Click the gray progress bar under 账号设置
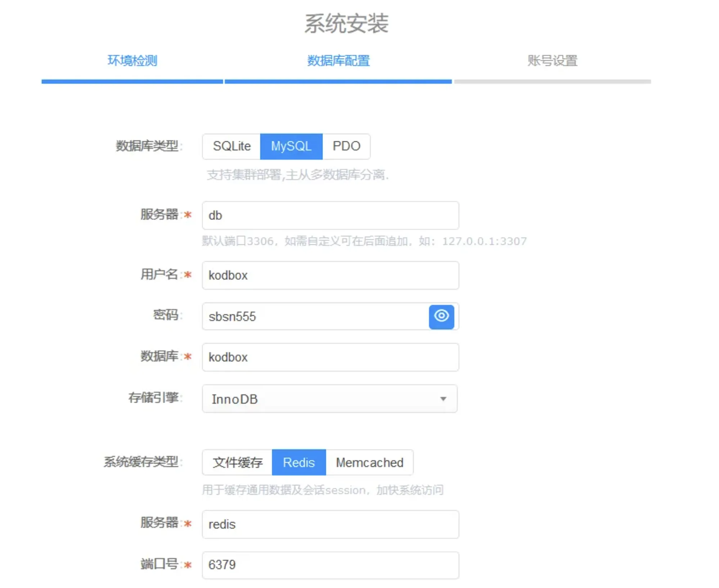The width and height of the screenshot is (719, 588). point(552,82)
